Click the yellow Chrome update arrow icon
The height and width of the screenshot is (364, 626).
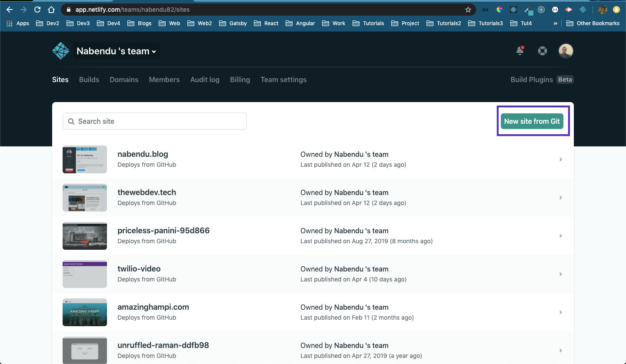616,9
